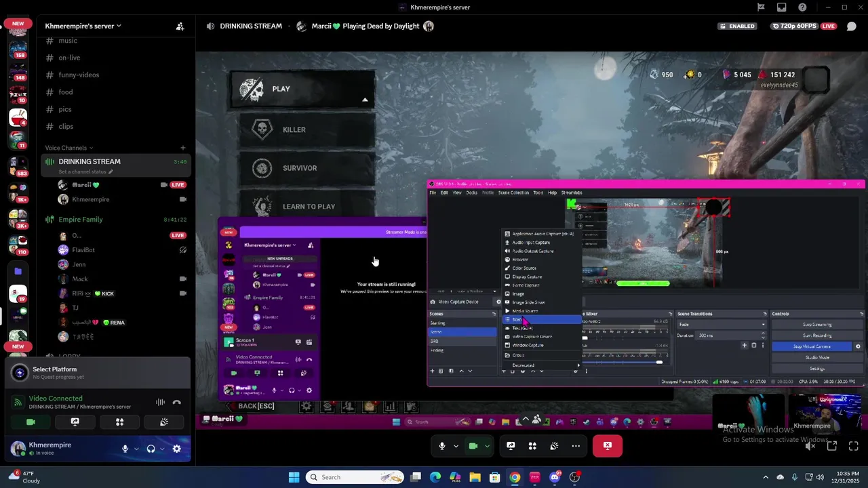
Task: Open Discord help from the title bar
Action: pos(803,7)
